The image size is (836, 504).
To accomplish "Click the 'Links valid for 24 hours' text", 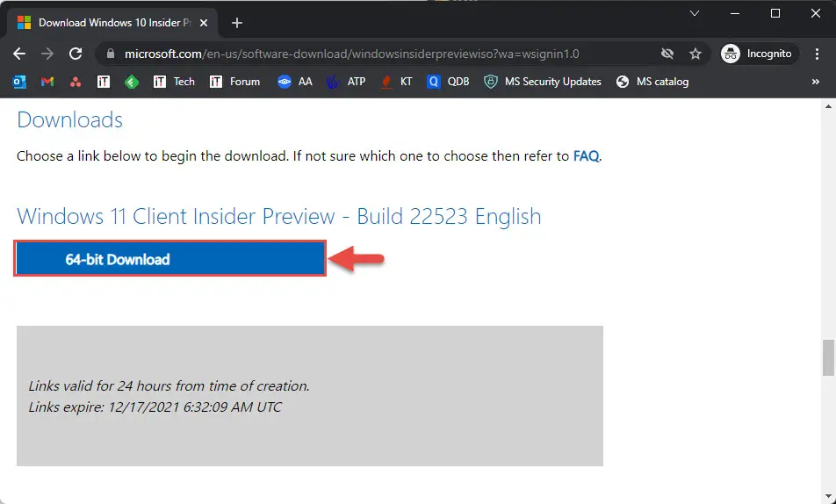I will point(169,385).
